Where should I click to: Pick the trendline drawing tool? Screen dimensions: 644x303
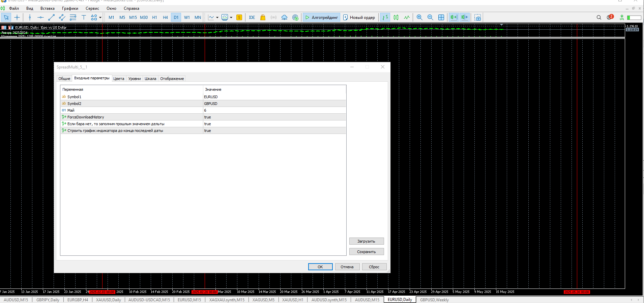pyautogui.click(x=51, y=18)
